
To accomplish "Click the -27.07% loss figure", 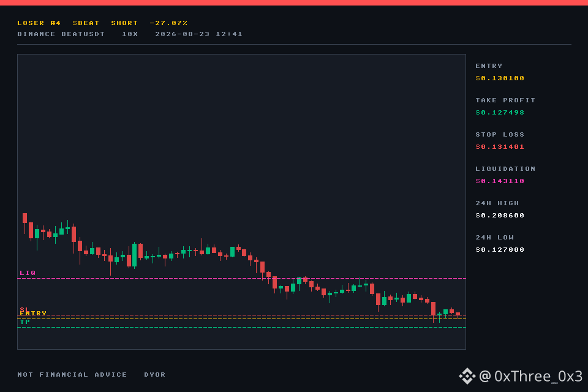I will tap(168, 23).
